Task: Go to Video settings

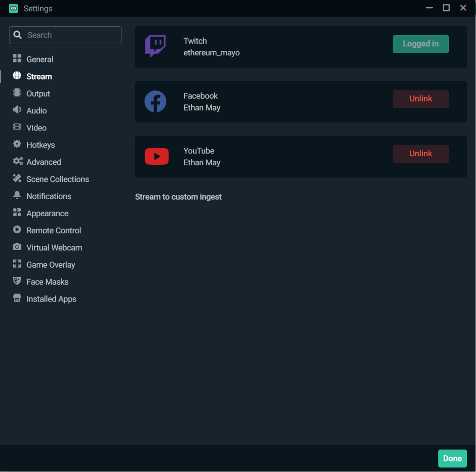Action: (x=37, y=128)
